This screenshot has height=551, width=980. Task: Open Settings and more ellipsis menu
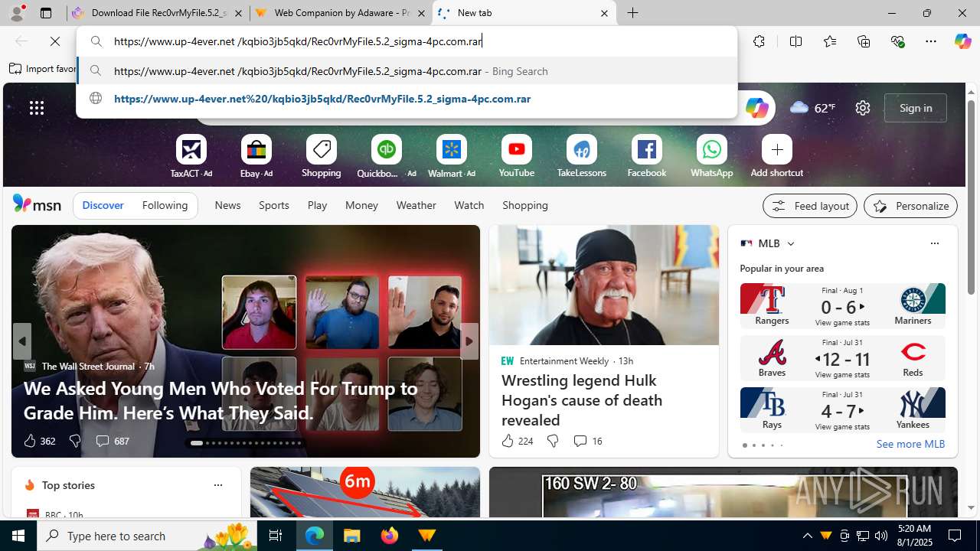tap(931, 41)
